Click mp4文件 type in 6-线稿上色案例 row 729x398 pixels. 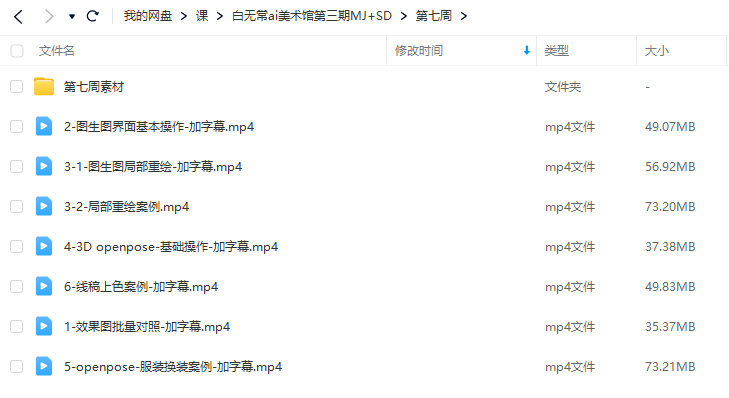coord(570,287)
